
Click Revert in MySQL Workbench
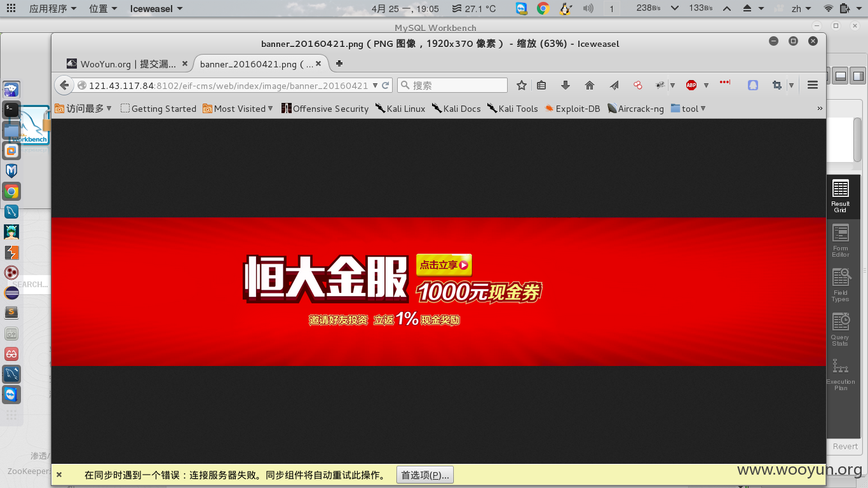coord(845,447)
